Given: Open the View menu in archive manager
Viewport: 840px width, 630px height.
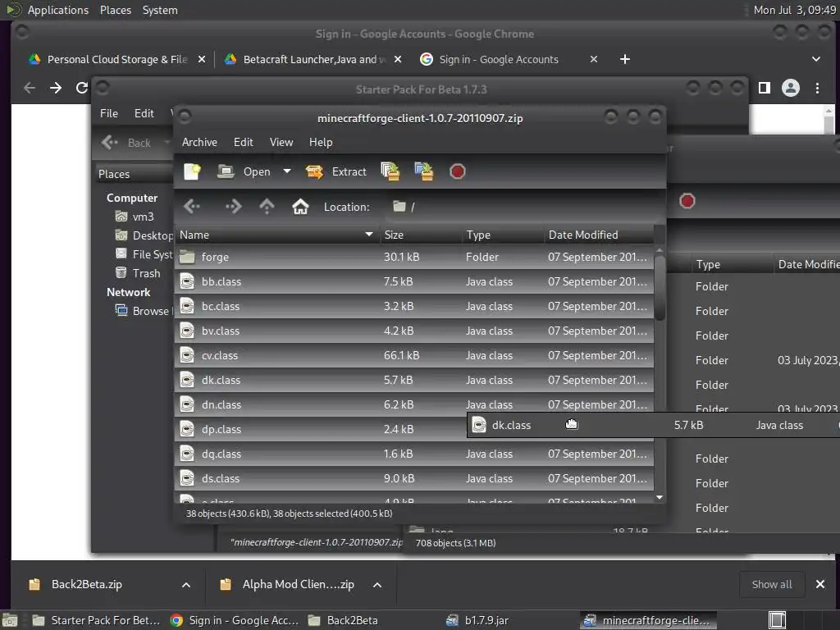Looking at the screenshot, I should point(281,142).
